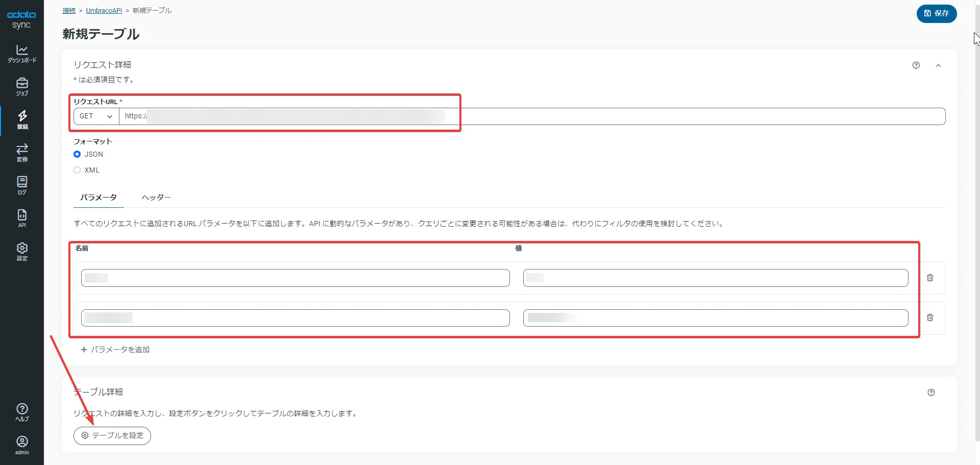
Task: Click the first parameter 値 field
Action: pyautogui.click(x=716, y=278)
